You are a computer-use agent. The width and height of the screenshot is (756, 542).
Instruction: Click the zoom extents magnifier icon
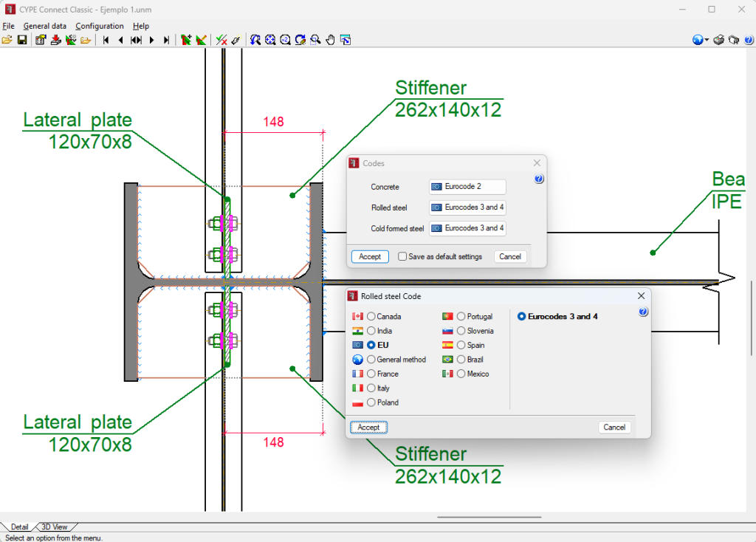[270, 40]
